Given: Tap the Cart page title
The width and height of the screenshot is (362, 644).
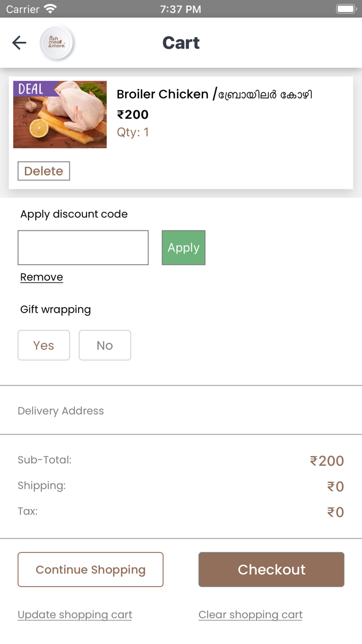Looking at the screenshot, I should coord(181,43).
